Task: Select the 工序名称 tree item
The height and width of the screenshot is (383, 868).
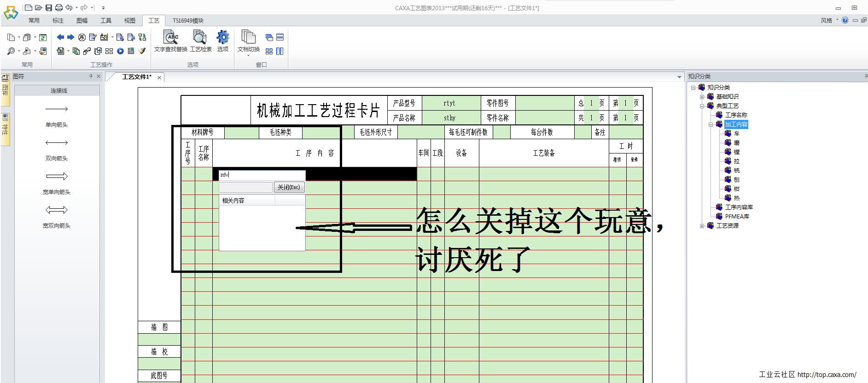Action: tap(736, 115)
